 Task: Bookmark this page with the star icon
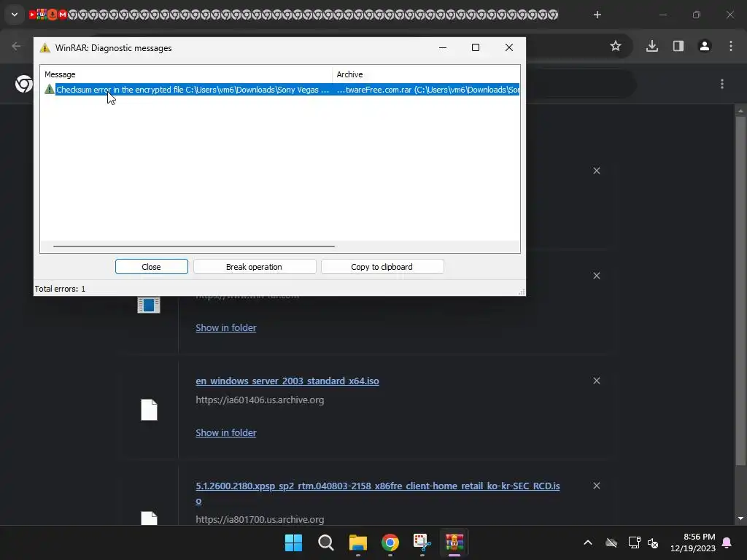pyautogui.click(x=616, y=46)
